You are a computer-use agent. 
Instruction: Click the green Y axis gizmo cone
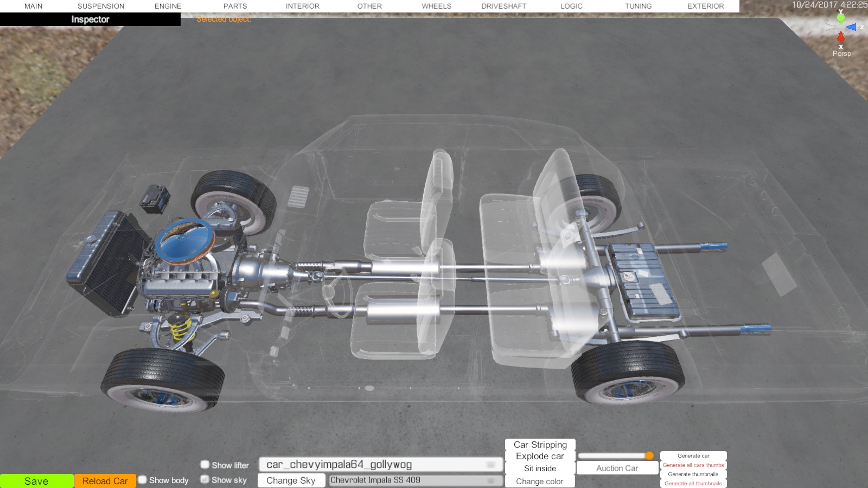click(x=840, y=18)
